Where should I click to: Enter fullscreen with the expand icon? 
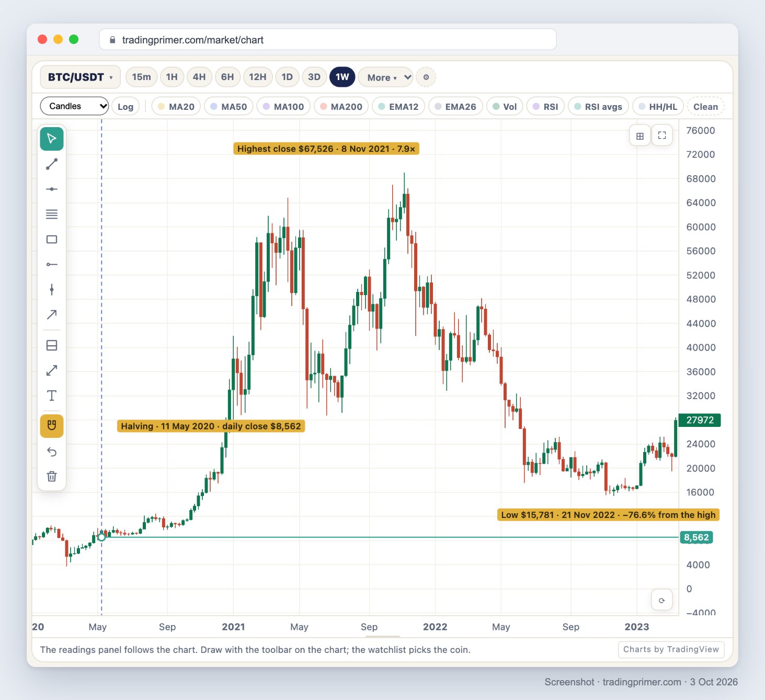[662, 136]
